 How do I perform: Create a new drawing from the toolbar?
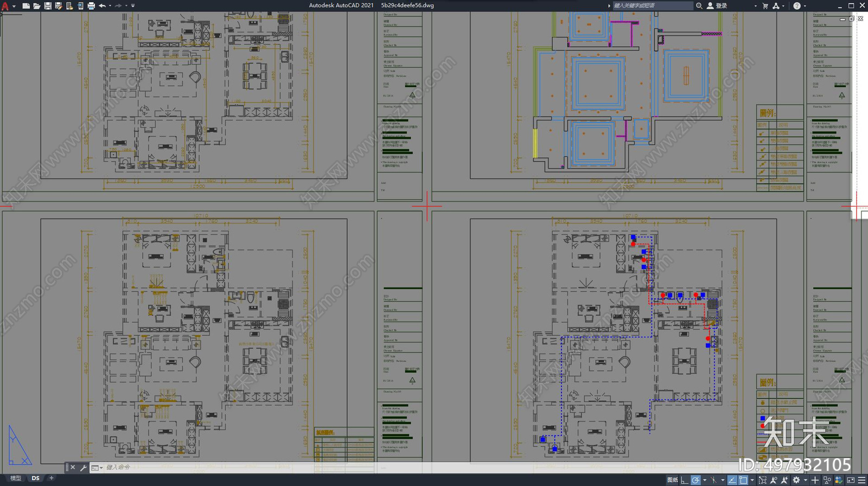25,6
